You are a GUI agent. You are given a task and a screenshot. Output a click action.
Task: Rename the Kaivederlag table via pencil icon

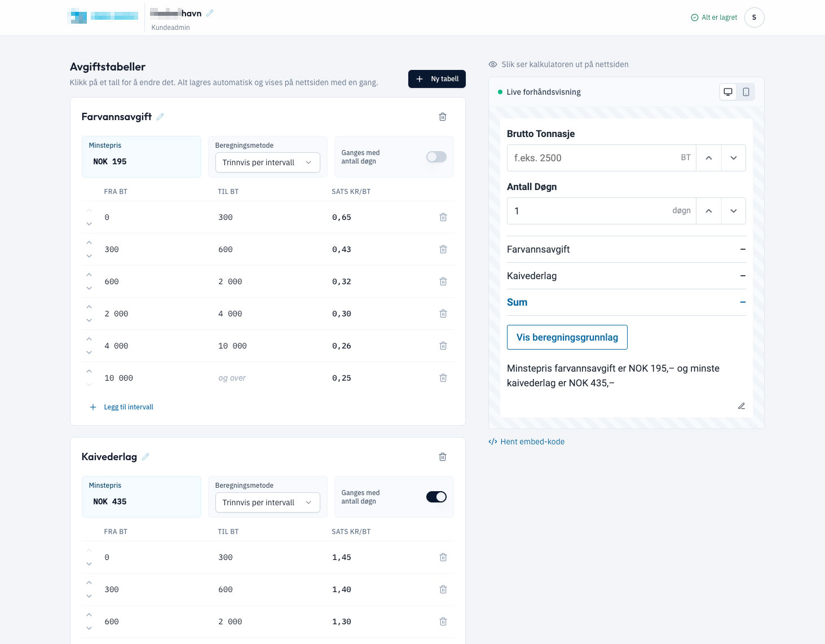pyautogui.click(x=145, y=457)
